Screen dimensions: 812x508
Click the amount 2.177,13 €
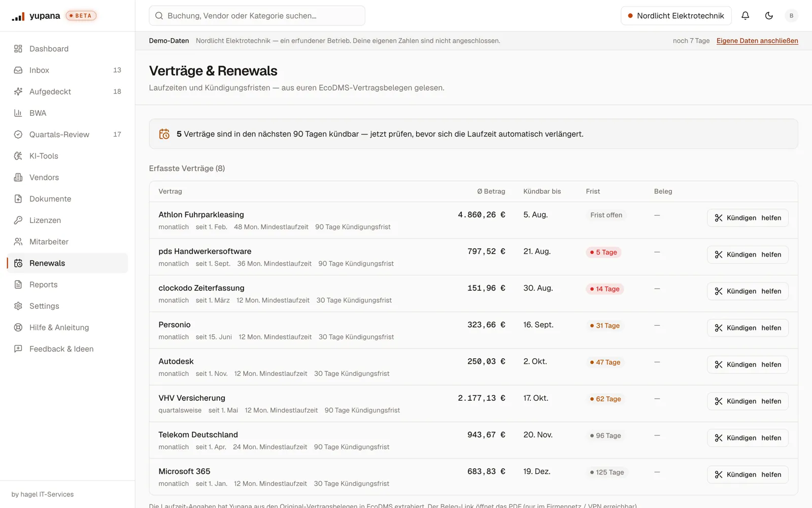click(x=482, y=398)
